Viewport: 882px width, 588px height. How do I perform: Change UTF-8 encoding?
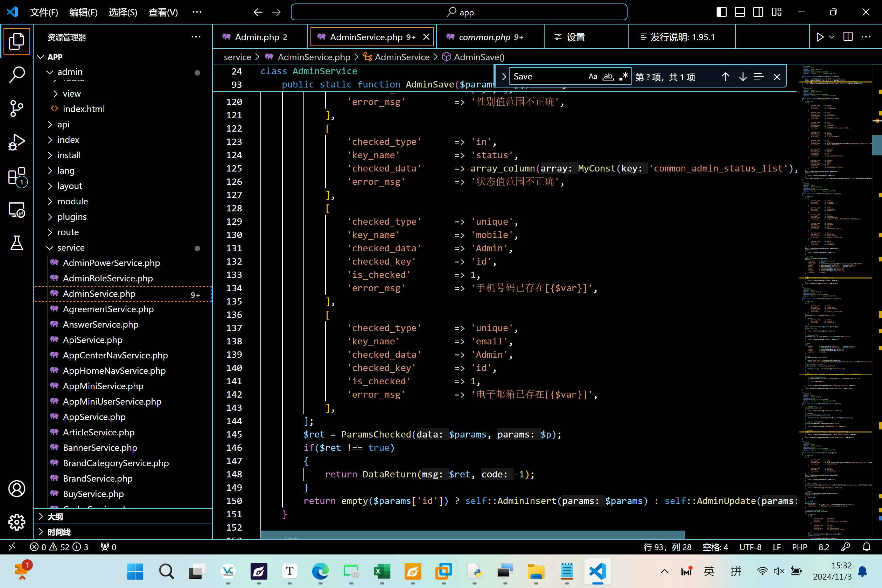(750, 547)
